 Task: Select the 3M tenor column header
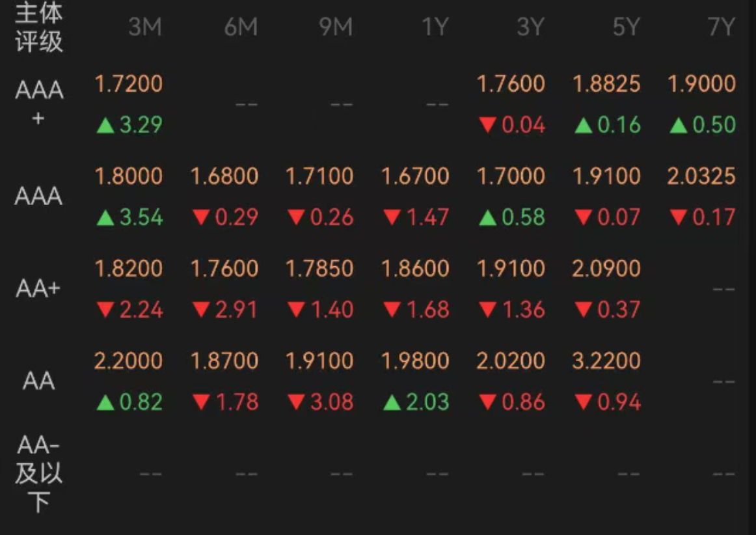pyautogui.click(x=144, y=27)
